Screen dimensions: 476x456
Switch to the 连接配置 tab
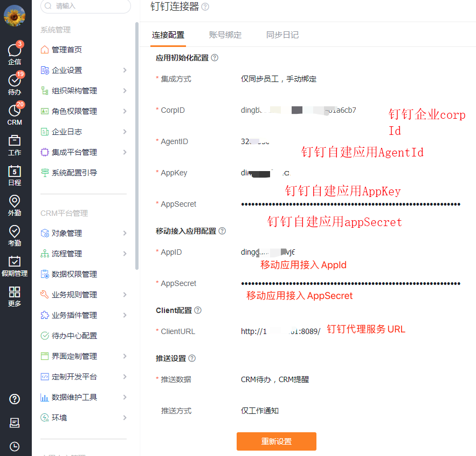(x=168, y=35)
